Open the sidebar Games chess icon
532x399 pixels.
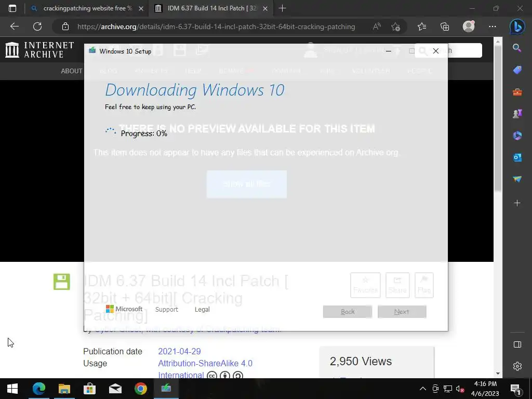[x=517, y=114]
